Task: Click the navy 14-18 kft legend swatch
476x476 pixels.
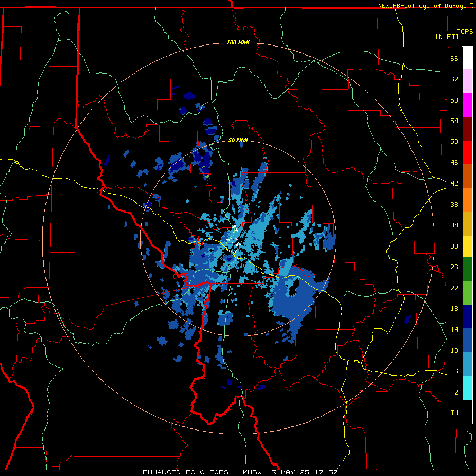Action: (x=467, y=317)
